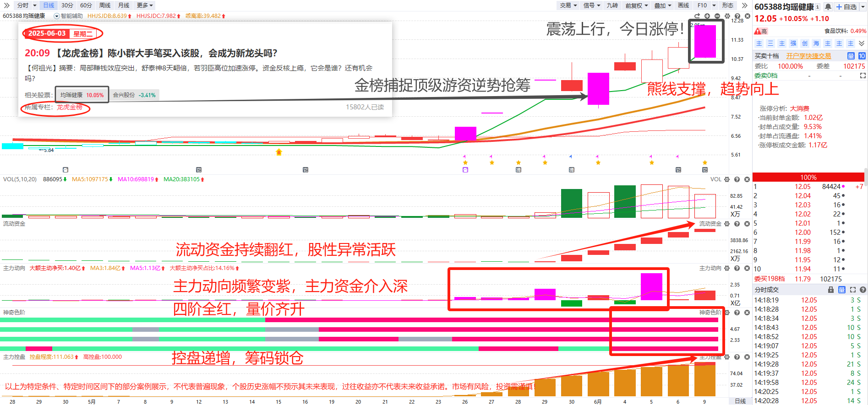The image size is (868, 405).
Task: Click the lock icon in 分时成交 header
Action: tap(831, 290)
